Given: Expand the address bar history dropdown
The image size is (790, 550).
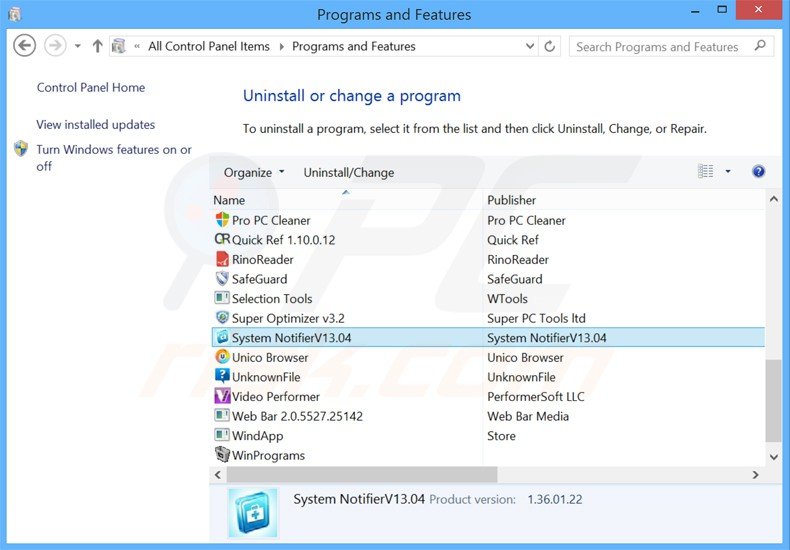Looking at the screenshot, I should 529,46.
